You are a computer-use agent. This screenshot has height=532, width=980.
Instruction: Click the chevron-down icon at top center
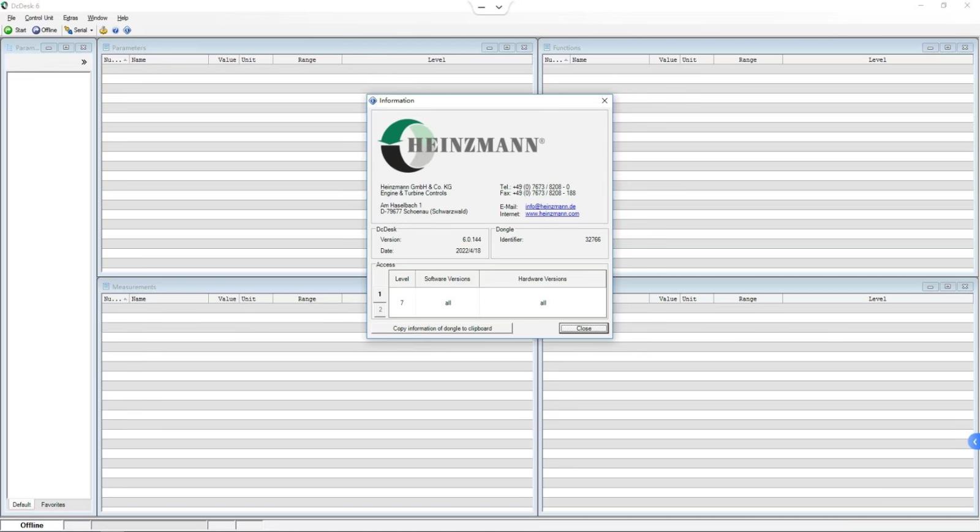coord(499,7)
